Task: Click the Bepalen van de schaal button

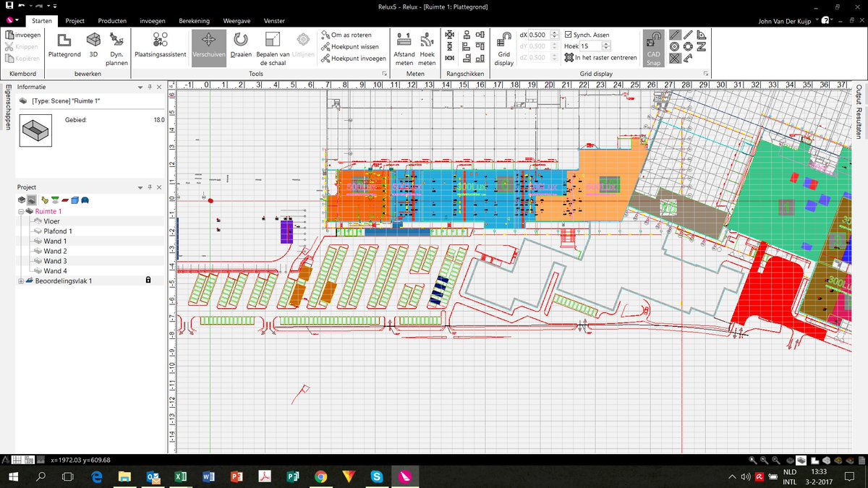Action: click(x=272, y=46)
